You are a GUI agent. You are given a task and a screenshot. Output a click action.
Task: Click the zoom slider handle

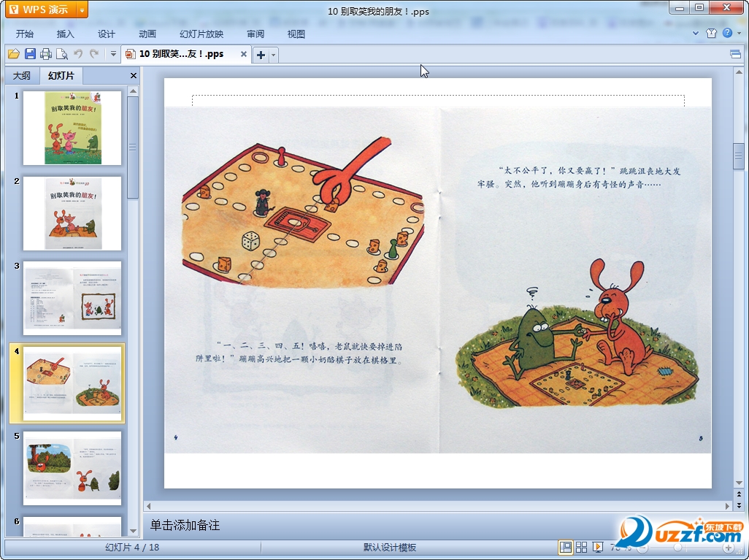(x=677, y=548)
